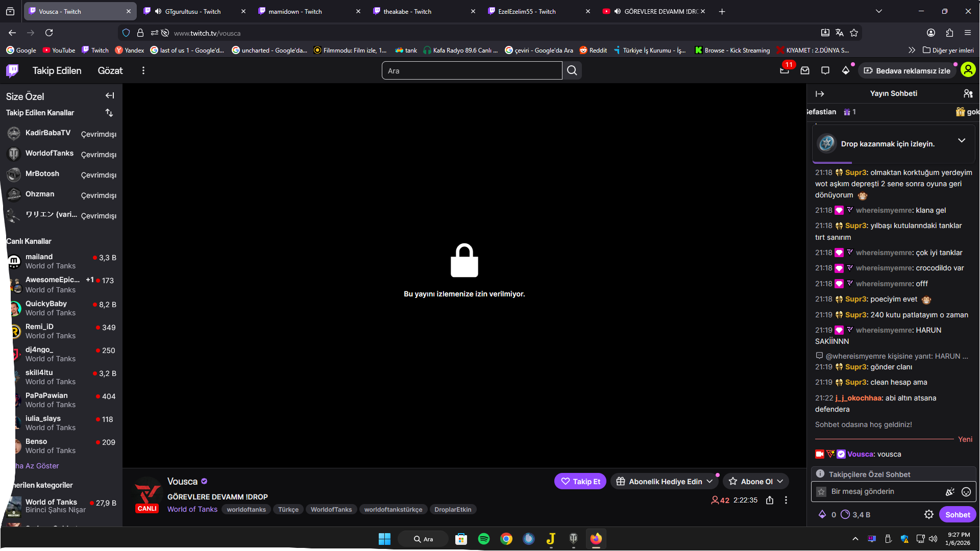
Task: Go to Takip Edilen page
Action: 57,70
